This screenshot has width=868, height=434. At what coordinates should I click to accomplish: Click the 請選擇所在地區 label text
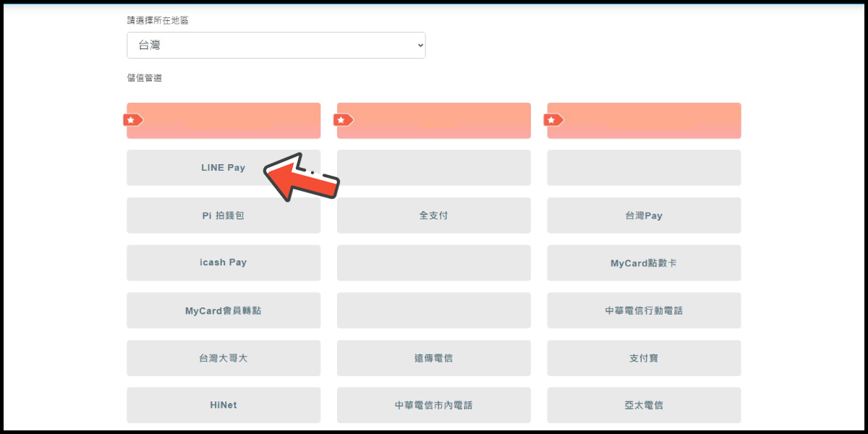[158, 20]
